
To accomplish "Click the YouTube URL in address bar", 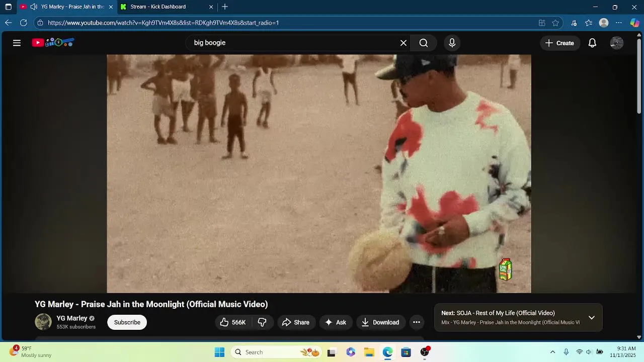I will click(x=163, y=23).
